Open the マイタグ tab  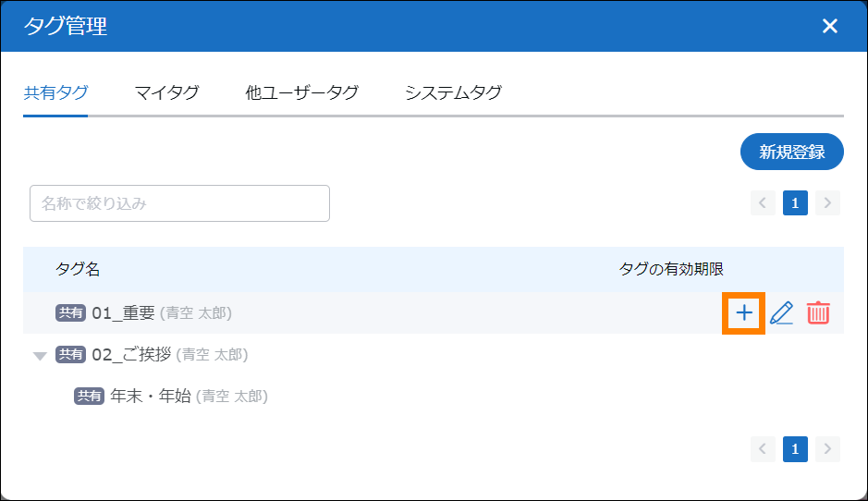tap(166, 92)
